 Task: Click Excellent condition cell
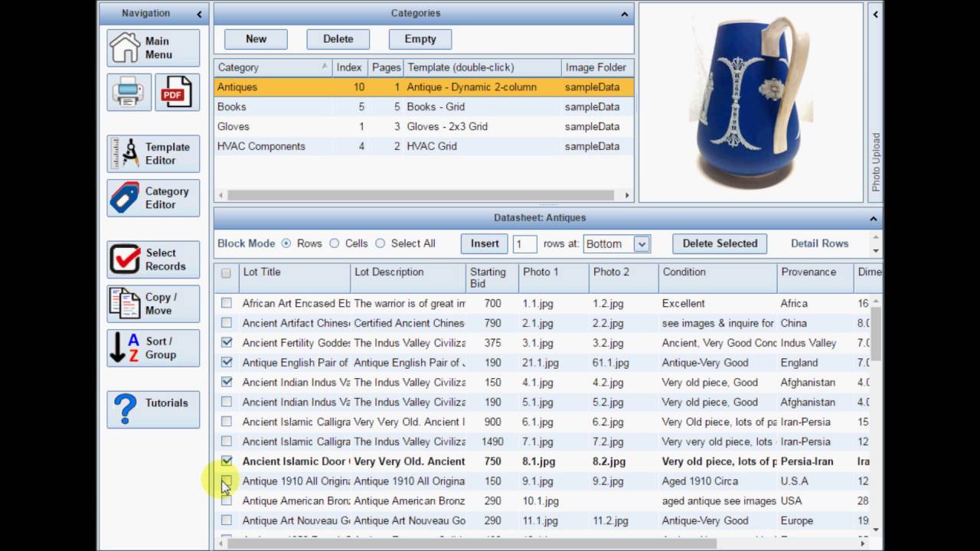717,304
